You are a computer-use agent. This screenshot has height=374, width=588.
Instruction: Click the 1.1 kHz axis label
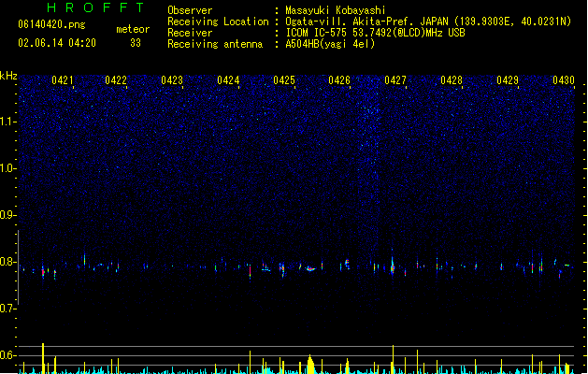8,122
